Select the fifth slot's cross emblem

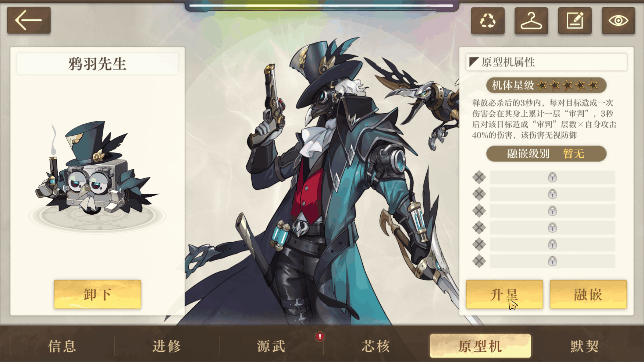479,244
